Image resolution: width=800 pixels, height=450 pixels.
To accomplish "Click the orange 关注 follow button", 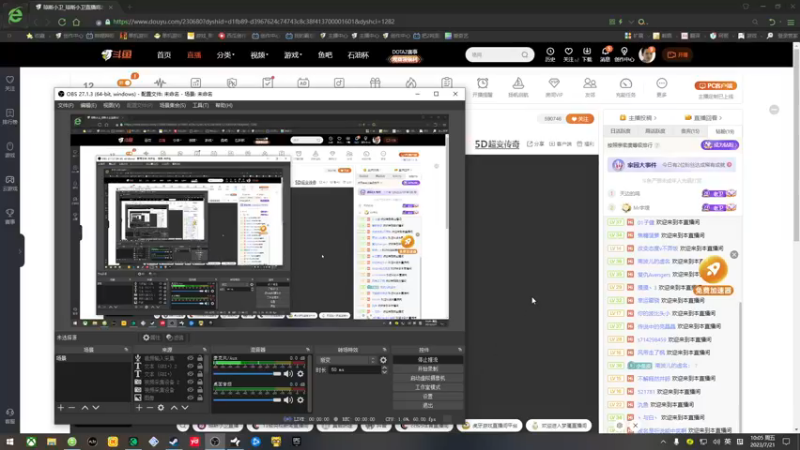I will pos(580,119).
